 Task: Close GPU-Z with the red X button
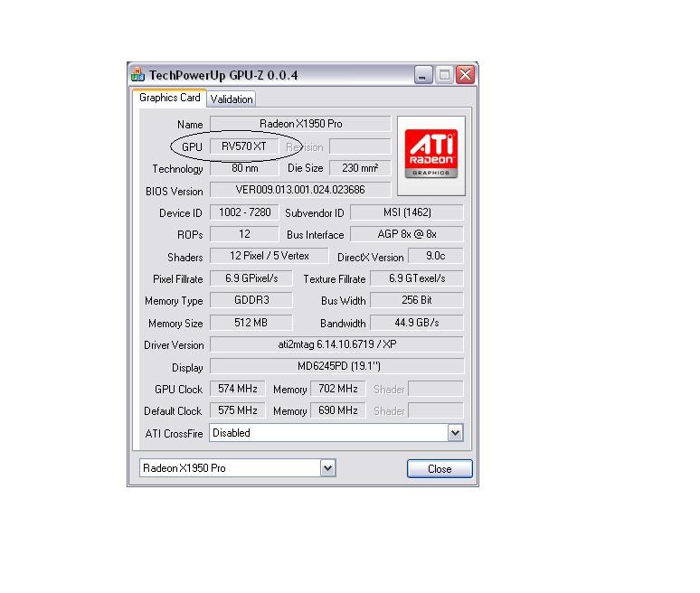[465, 74]
